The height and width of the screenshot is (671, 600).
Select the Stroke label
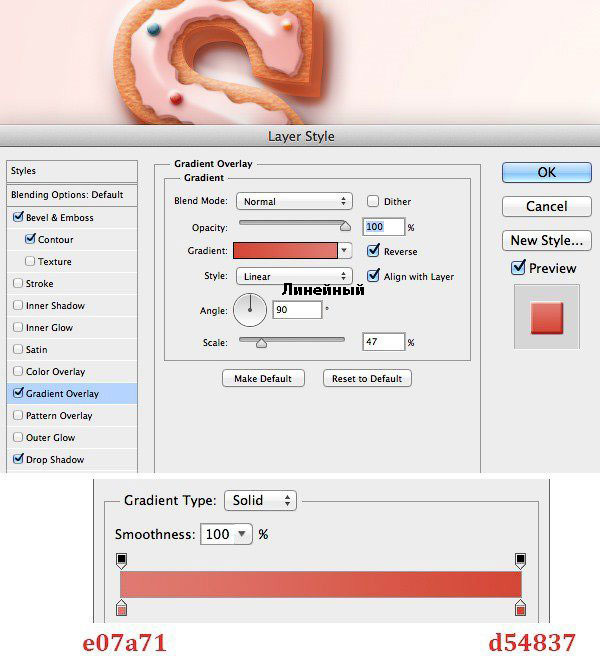point(39,283)
